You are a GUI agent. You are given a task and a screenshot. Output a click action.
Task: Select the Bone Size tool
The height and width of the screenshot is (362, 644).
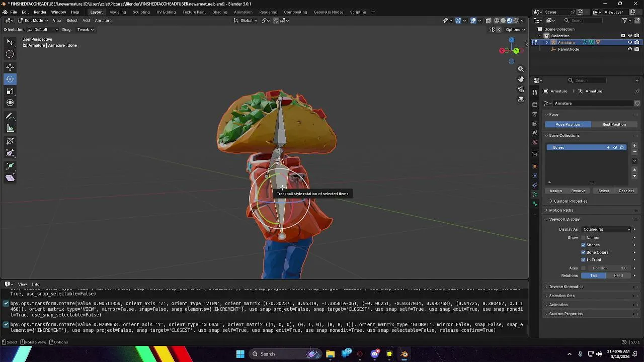tap(10, 153)
